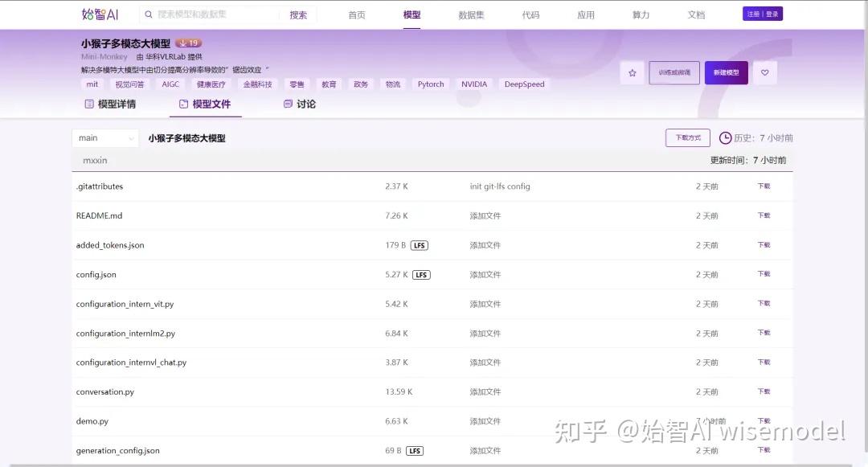This screenshot has width=868, height=467.
Task: Click the 新建模型 button
Action: point(726,72)
